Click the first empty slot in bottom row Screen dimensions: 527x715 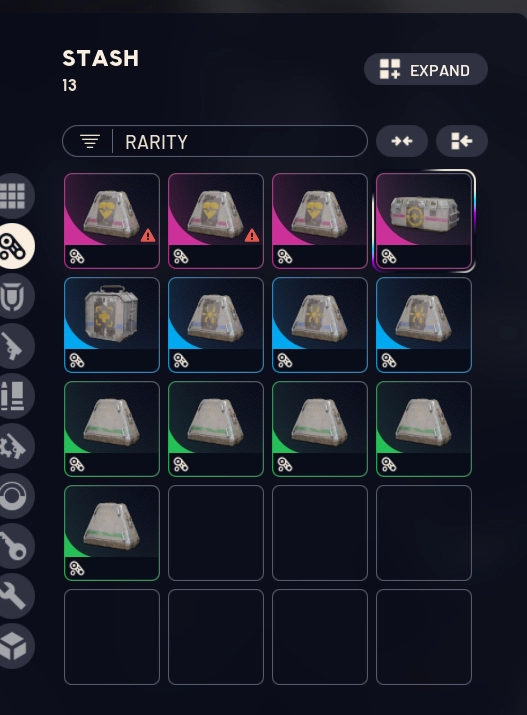point(112,637)
